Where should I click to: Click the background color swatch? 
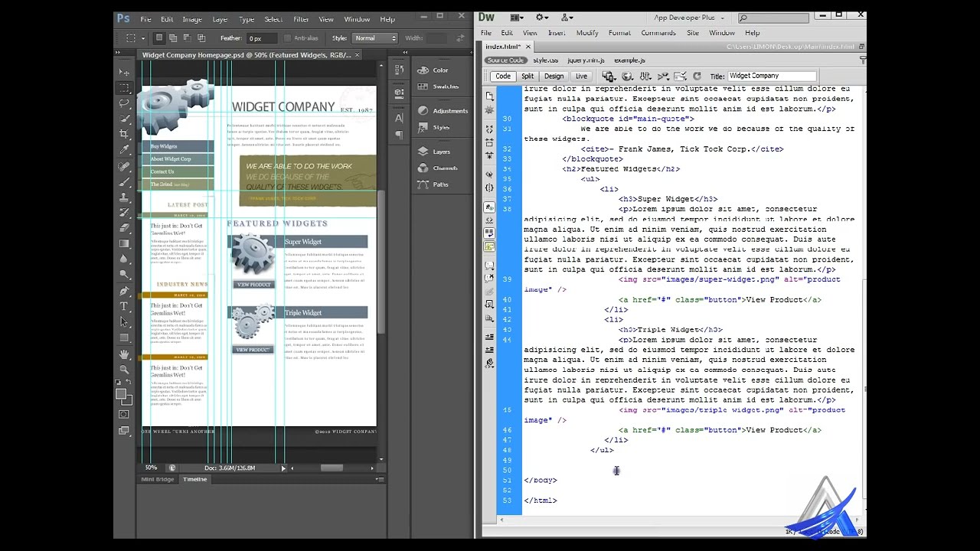127,400
